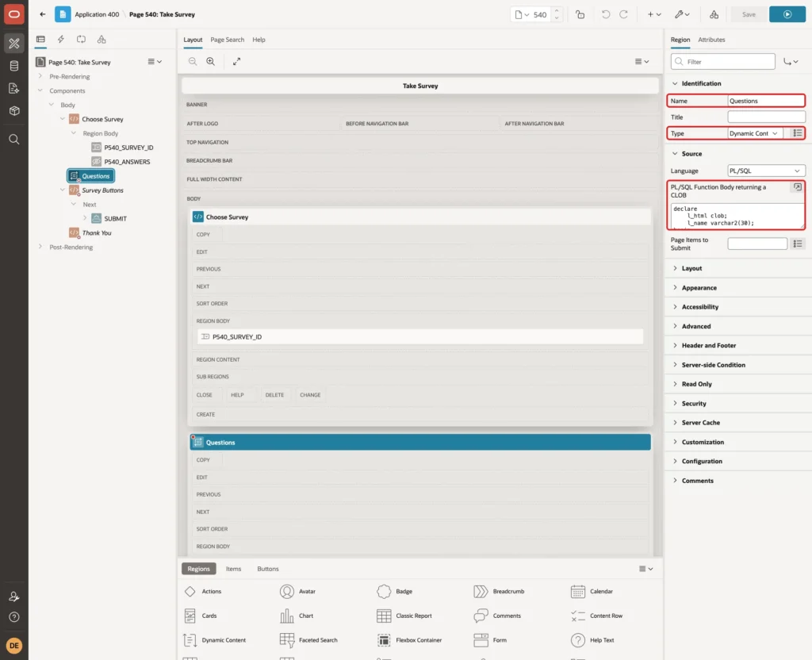Go back with the left arrow

[x=43, y=14]
